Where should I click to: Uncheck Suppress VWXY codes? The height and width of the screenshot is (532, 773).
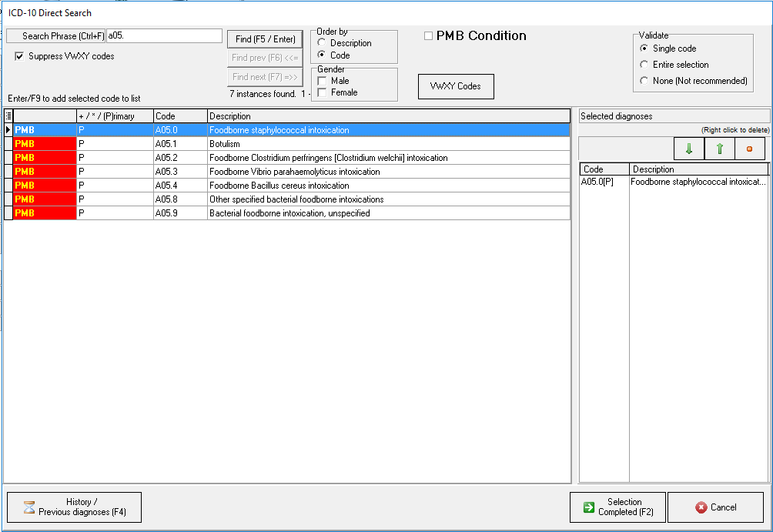coord(20,56)
